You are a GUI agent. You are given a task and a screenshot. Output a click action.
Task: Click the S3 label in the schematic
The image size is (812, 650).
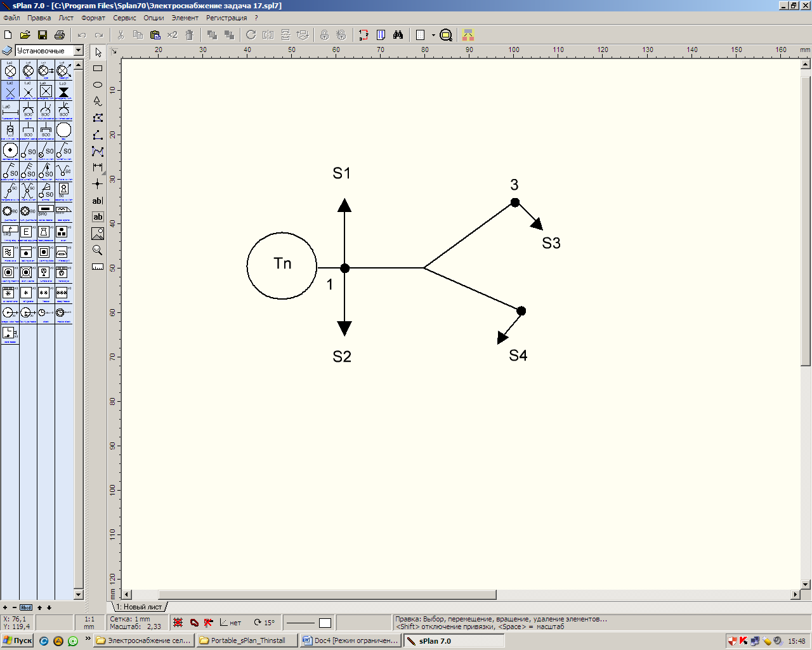[551, 243]
